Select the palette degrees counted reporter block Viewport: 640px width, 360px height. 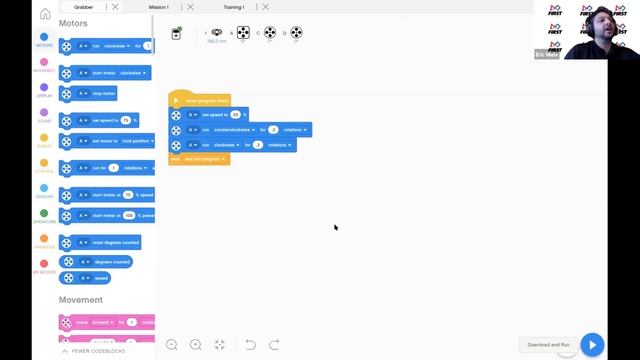tap(96, 262)
